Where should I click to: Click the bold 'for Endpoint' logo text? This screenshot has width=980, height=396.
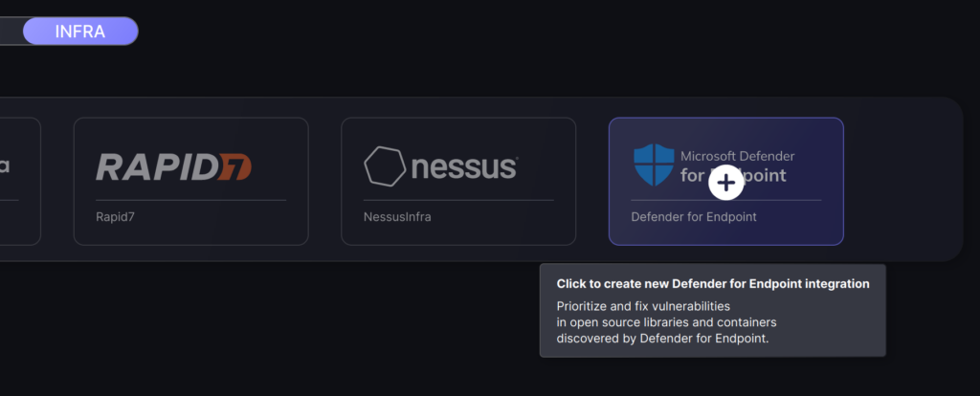(733, 175)
